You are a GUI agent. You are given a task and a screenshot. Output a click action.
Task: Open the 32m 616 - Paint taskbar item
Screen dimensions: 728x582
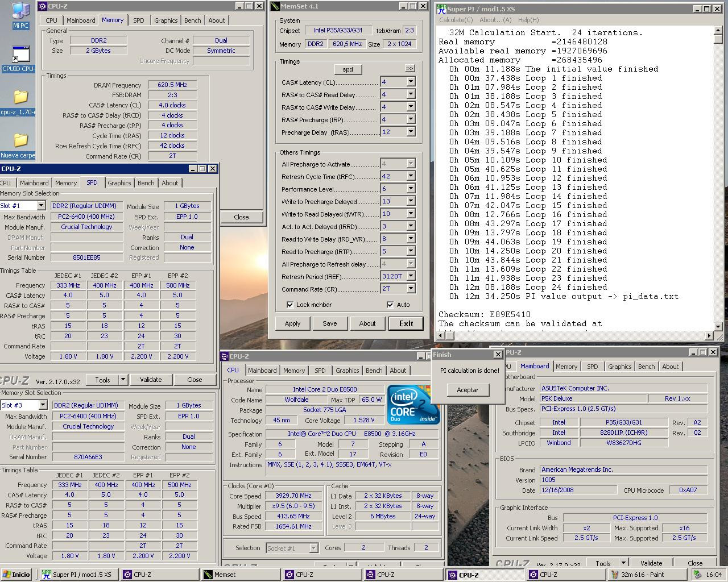[646, 575]
